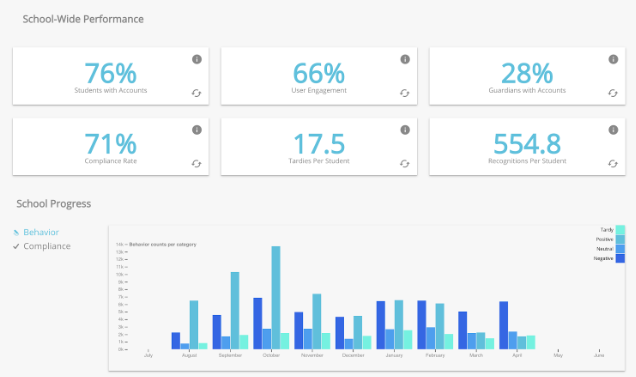Viewport: 636px width, 377px height.
Task: Click the School Progress heading
Action: click(54, 204)
